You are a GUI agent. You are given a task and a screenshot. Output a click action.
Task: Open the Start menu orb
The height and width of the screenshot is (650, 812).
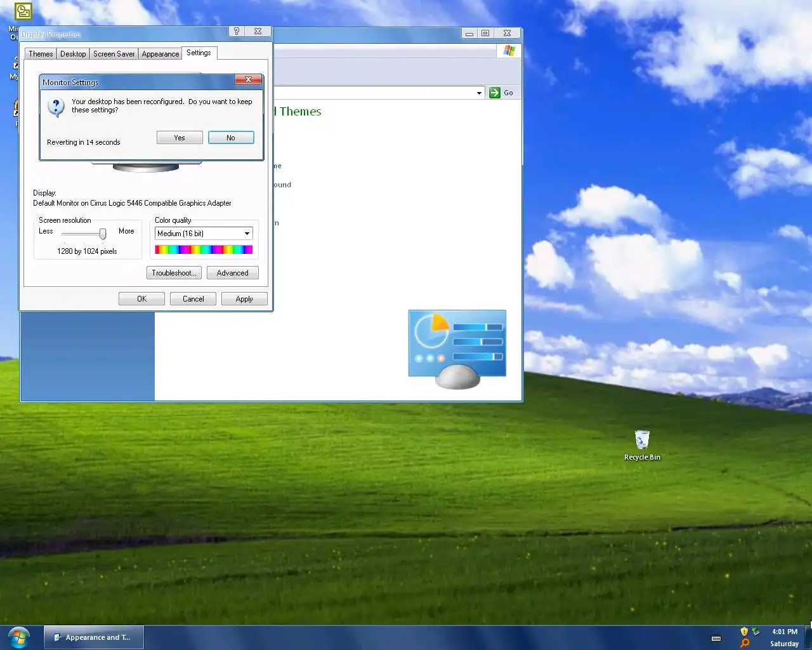19,637
